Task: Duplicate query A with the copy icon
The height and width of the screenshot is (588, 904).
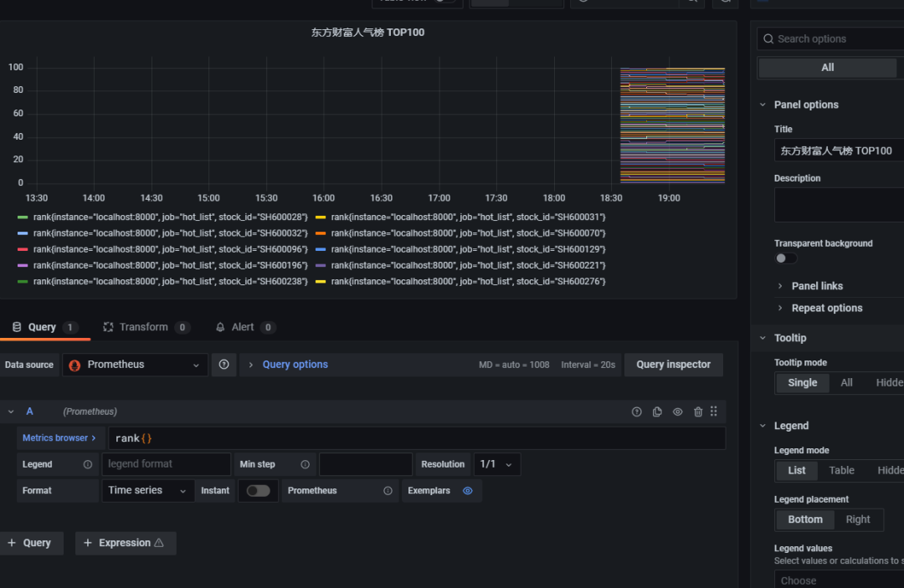Action: click(x=657, y=412)
